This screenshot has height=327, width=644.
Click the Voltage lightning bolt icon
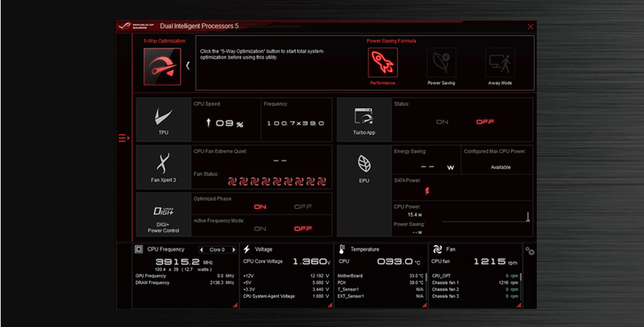coord(247,249)
